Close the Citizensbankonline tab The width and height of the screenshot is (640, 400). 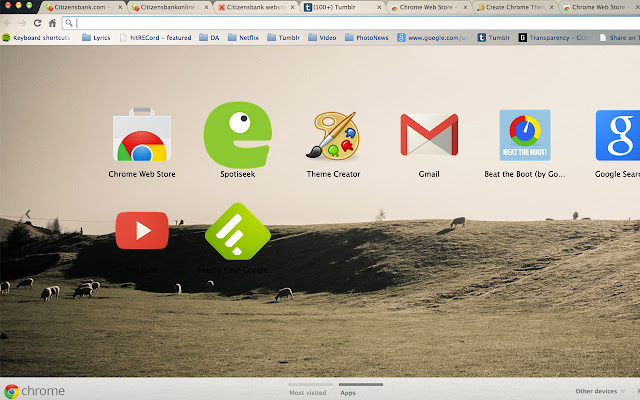click(x=206, y=7)
